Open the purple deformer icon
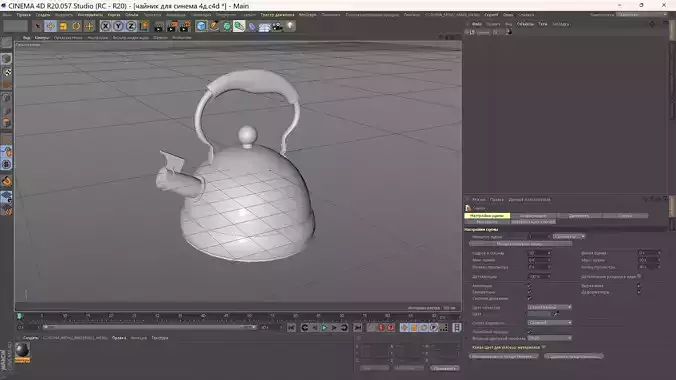The width and height of the screenshot is (676, 380). tap(252, 26)
